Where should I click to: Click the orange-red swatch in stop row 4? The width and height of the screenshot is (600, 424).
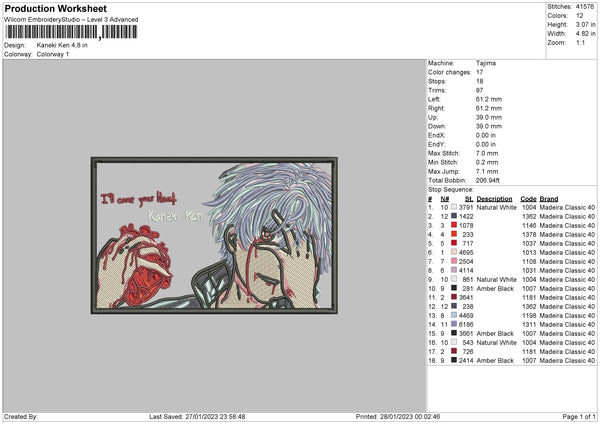pyautogui.click(x=454, y=234)
